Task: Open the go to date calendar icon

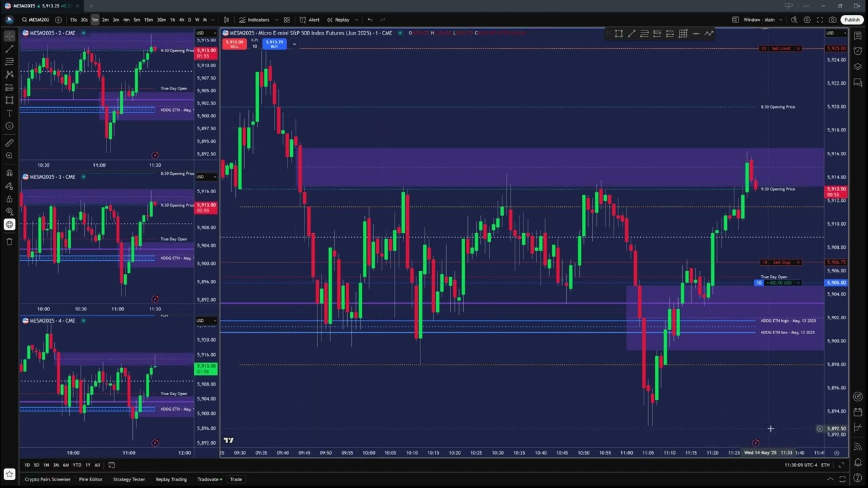Action: pos(111,465)
